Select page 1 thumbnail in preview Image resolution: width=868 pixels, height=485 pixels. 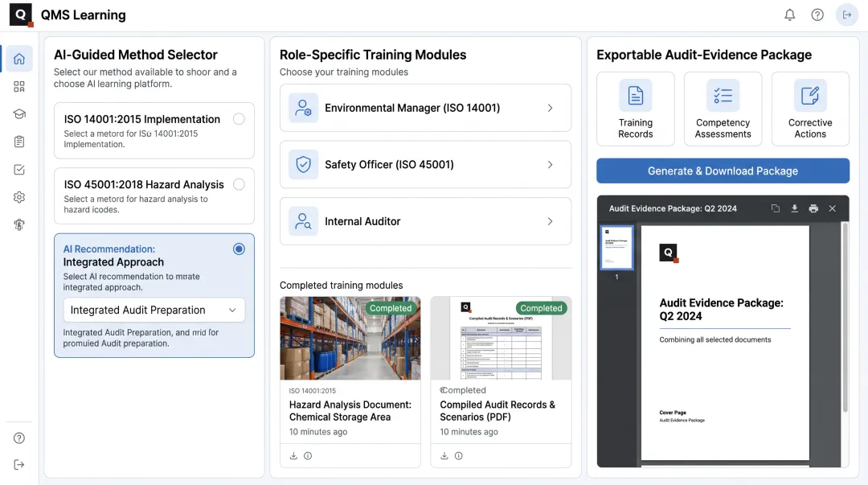click(616, 248)
